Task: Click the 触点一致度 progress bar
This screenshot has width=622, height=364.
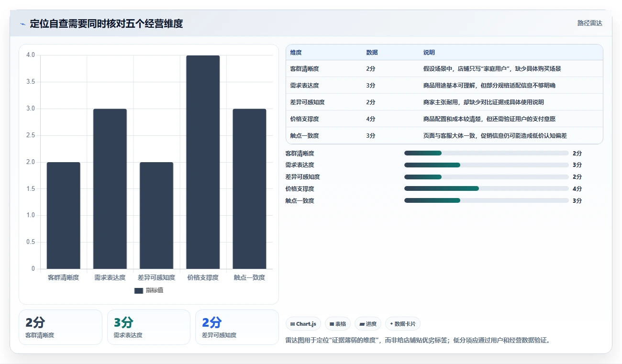Action: [487, 201]
